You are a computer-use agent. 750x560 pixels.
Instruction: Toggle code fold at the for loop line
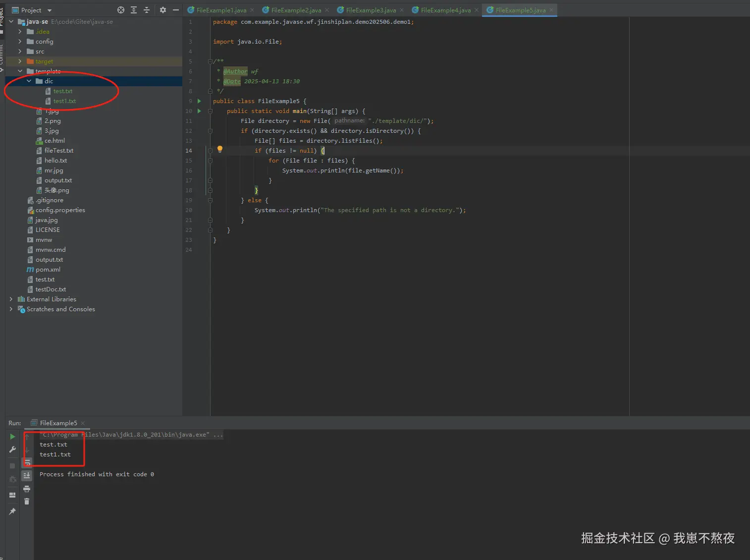click(210, 161)
